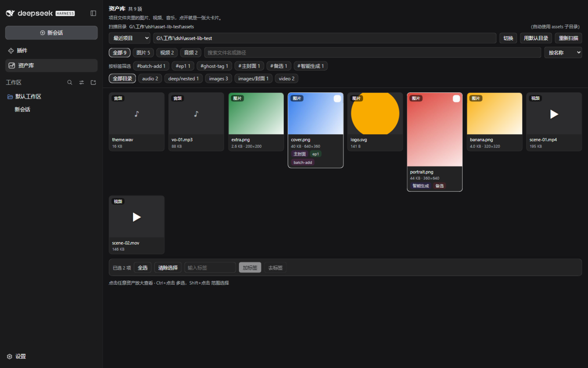Play scene-01.mp4 video
This screenshot has height=368, width=588.
554,114
